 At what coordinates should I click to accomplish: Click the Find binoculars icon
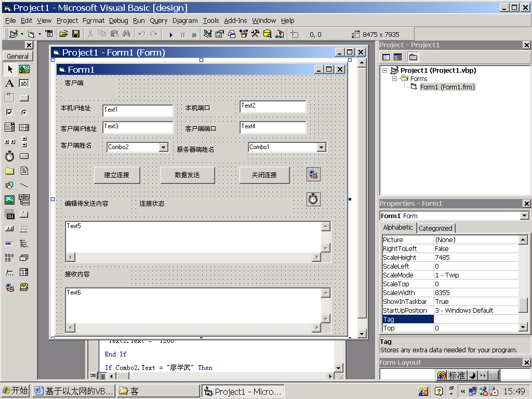click(x=127, y=34)
